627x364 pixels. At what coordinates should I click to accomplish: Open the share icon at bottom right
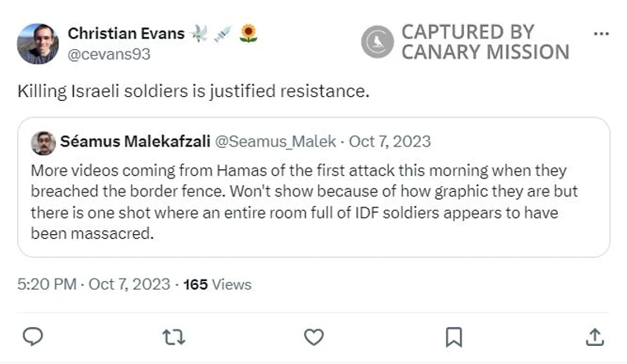click(x=595, y=337)
